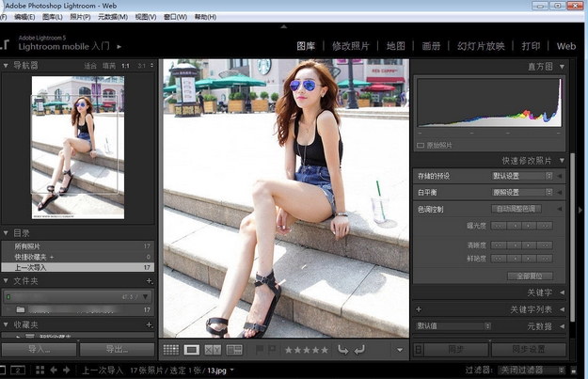This screenshot has width=588, height=379.
Task: Collapse the 目录 catalog panel
Action: pyautogui.click(x=6, y=233)
